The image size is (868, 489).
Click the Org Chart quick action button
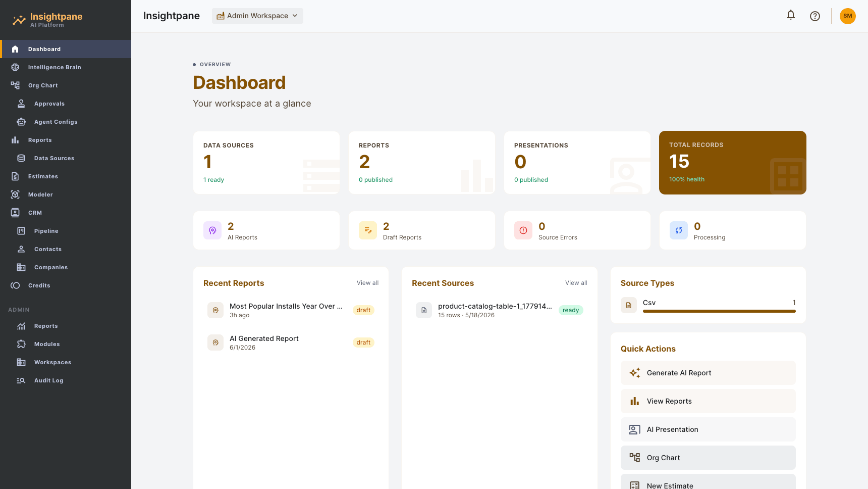click(x=708, y=458)
